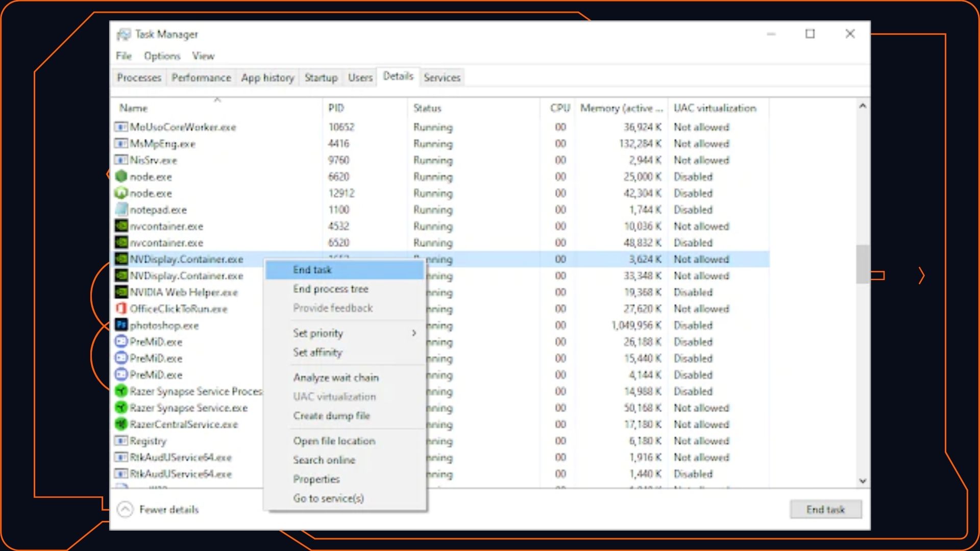Click the scrollbar up arrow
Image resolution: width=980 pixels, height=551 pixels.
[x=863, y=106]
